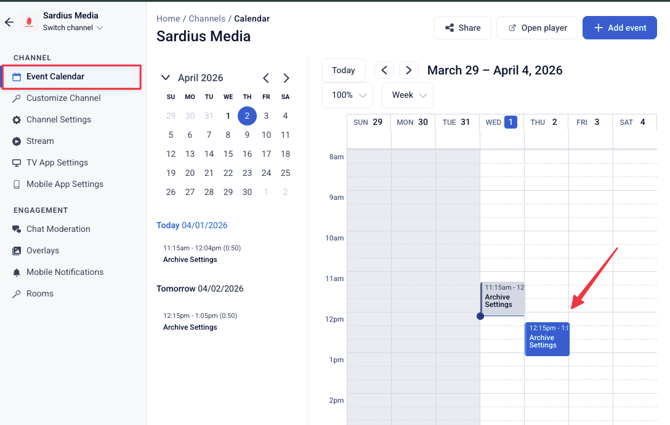Screen dimensions: 670x425
Task: Open the Switch channel dropdown
Action: [73, 28]
